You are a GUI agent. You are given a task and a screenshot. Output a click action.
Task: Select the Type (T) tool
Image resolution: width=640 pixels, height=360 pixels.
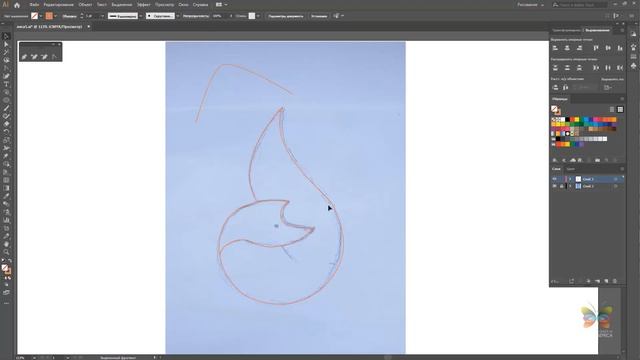(x=6, y=84)
